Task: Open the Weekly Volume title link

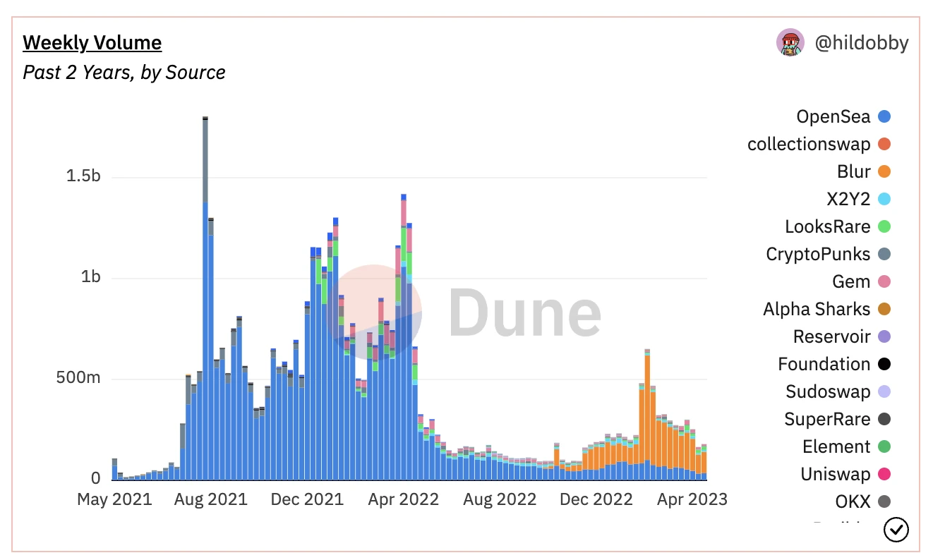Action: (92, 43)
